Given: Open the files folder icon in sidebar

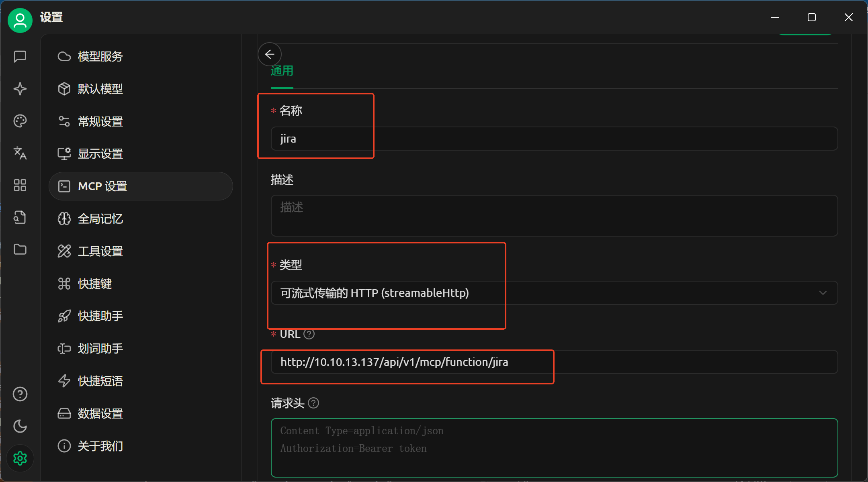Looking at the screenshot, I should point(20,249).
